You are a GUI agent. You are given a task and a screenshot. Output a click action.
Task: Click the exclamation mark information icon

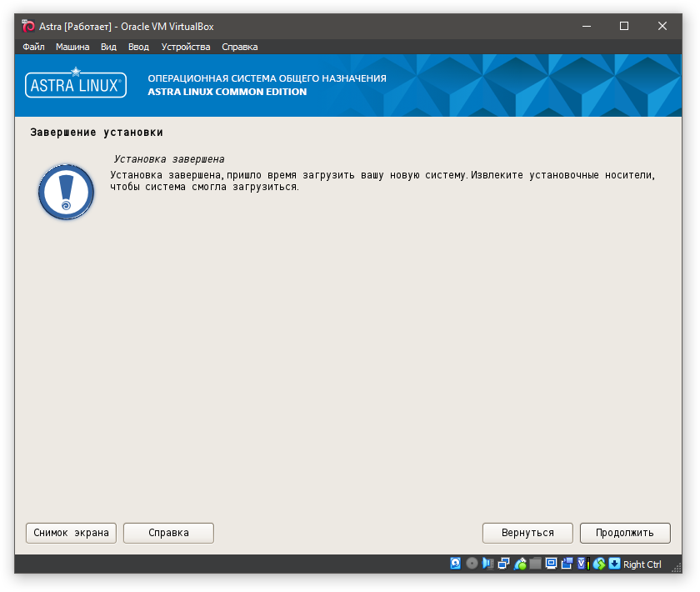tap(66, 192)
